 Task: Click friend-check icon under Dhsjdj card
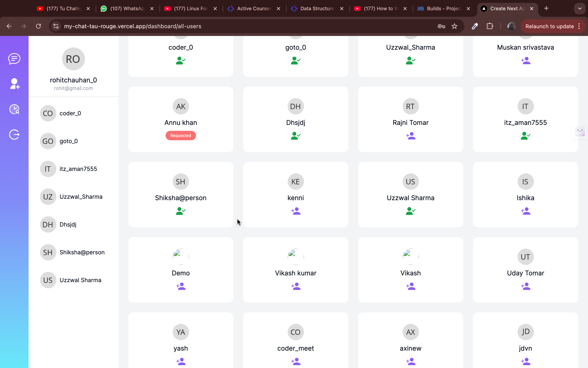(x=296, y=136)
